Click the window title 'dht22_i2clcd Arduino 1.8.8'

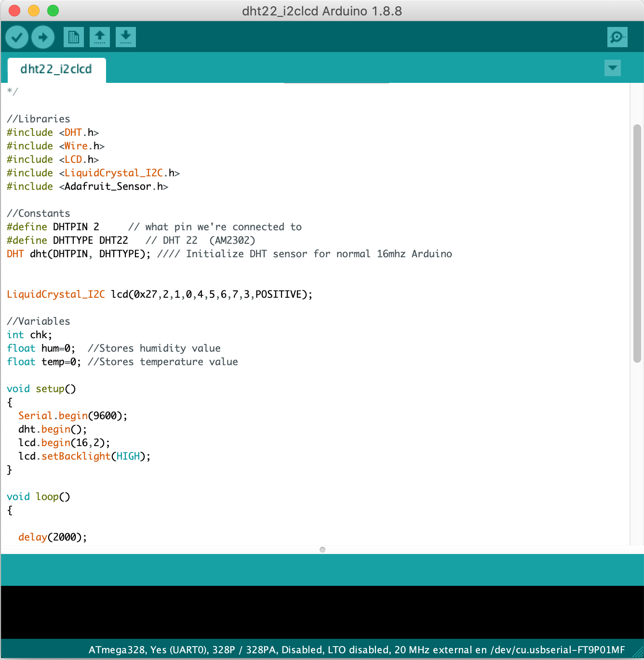(x=322, y=11)
